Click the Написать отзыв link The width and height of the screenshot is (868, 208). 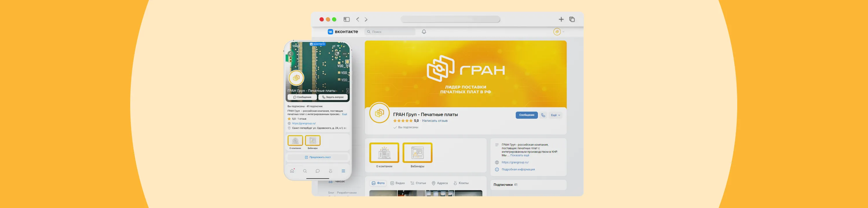[435, 121]
